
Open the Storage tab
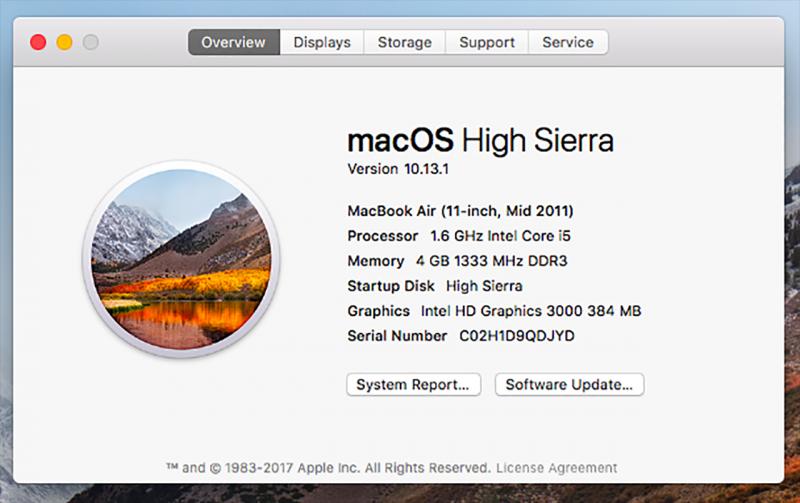[x=404, y=42]
